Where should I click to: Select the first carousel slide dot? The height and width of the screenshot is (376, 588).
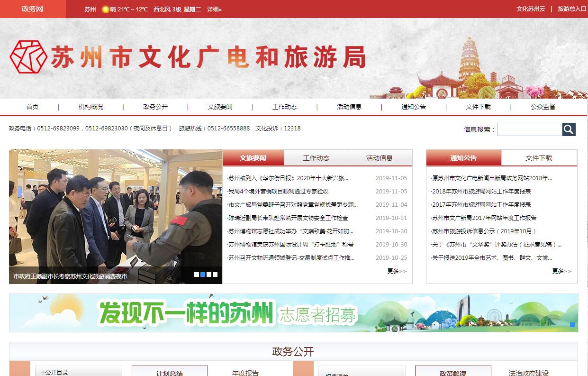click(x=197, y=275)
